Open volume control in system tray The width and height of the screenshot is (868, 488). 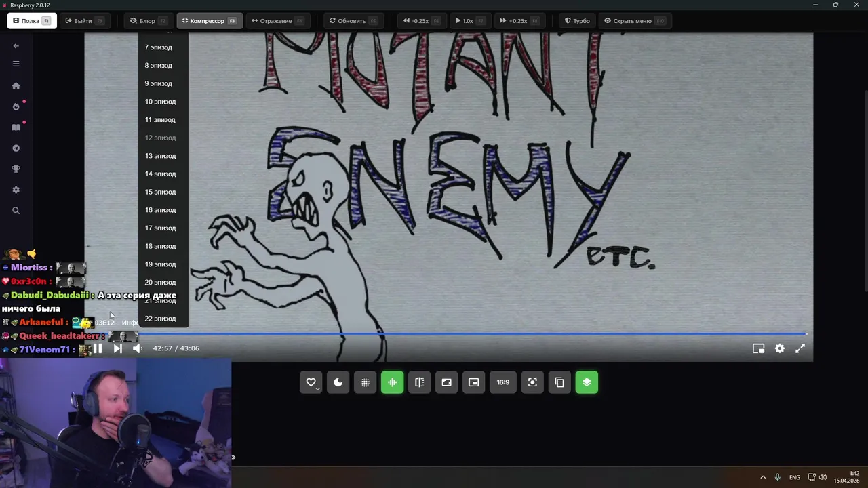[823, 477]
